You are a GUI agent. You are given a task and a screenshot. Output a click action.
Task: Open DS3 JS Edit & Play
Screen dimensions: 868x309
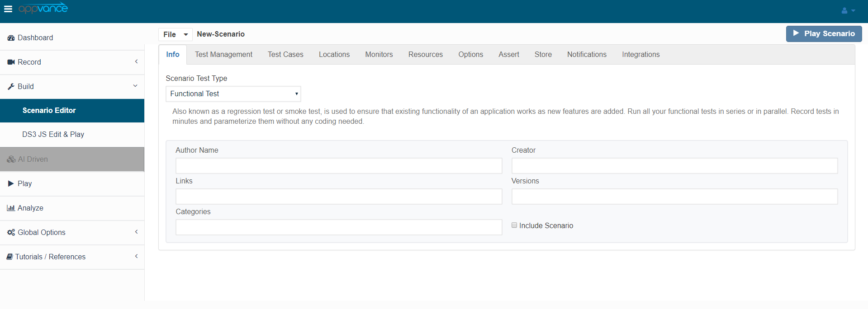pyautogui.click(x=53, y=135)
